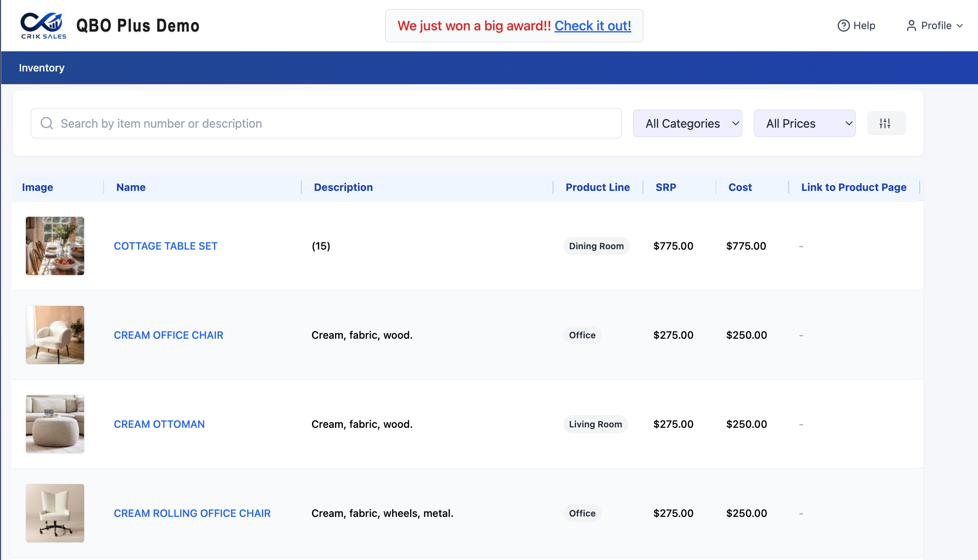Viewport: 978px width, 560px height.
Task: Click the 'Cream, fabric, wheels, metal.' description
Action: coord(382,513)
